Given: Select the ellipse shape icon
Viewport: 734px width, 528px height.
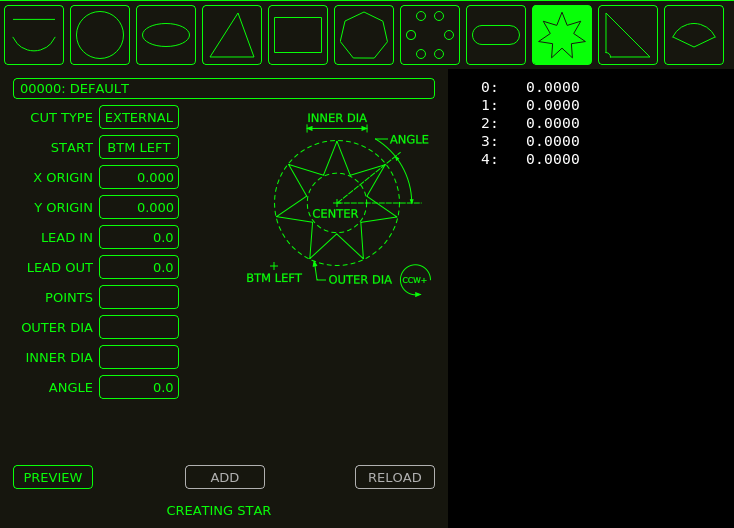Looking at the screenshot, I should pos(166,35).
